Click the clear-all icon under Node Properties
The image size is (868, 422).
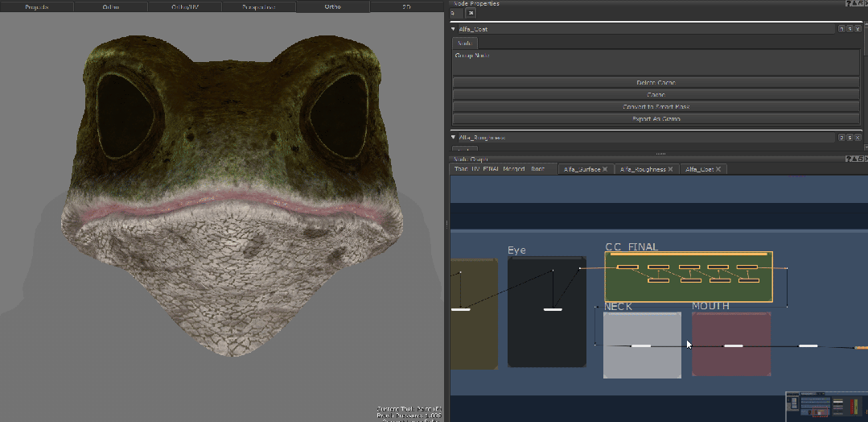pos(471,14)
